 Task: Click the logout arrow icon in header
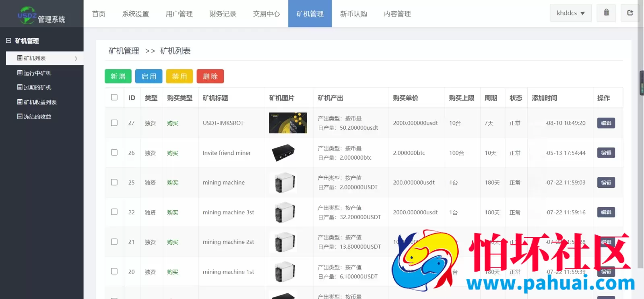click(x=630, y=13)
